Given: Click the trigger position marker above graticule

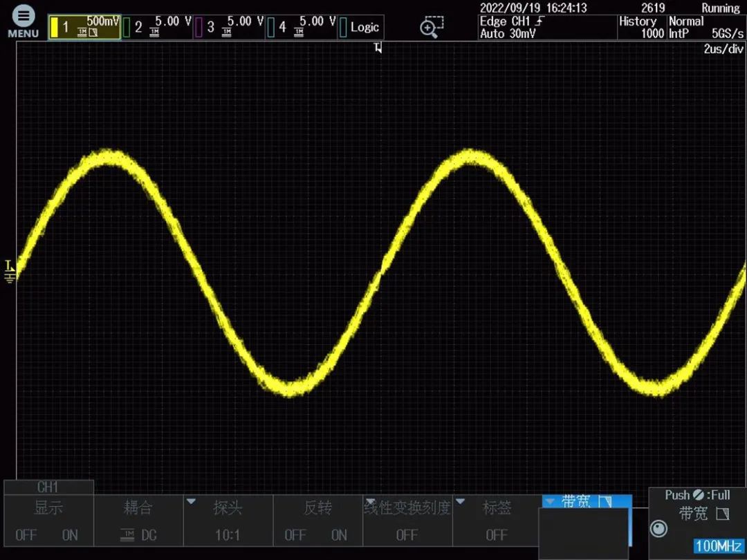Looking at the screenshot, I should pyautogui.click(x=378, y=48).
